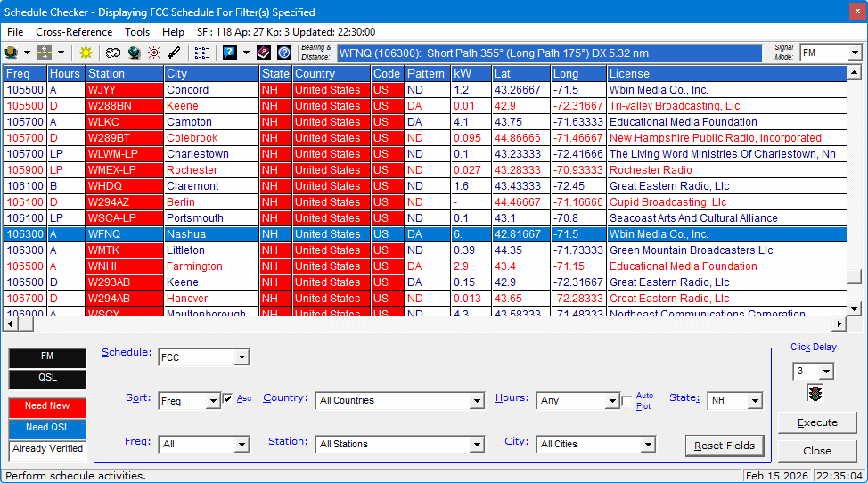Toggle the Asc sort checkbox
This screenshot has width=868, height=483.
tap(228, 399)
